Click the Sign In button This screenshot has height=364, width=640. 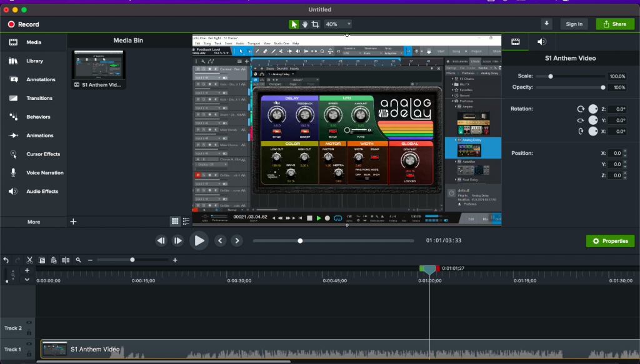point(574,24)
